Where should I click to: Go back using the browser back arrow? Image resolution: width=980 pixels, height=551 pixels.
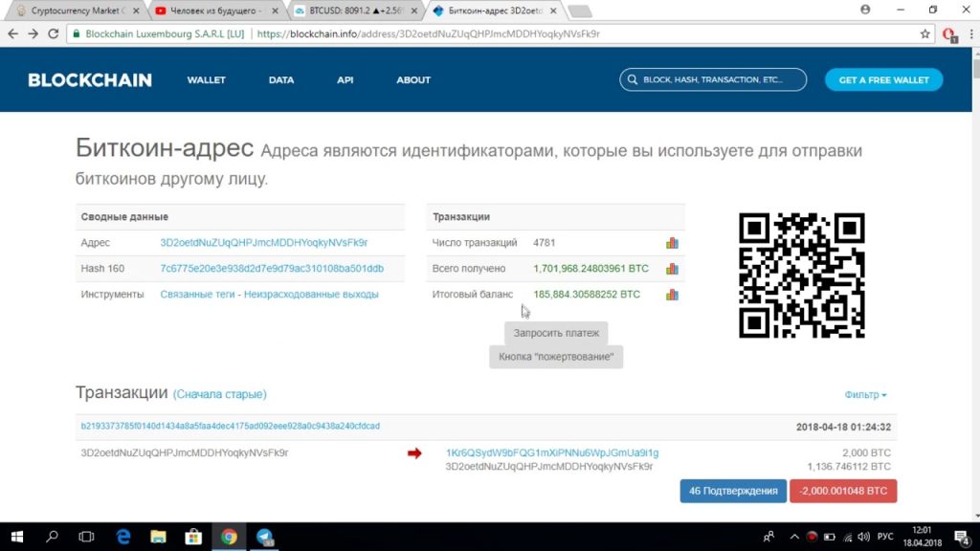pos(12,33)
